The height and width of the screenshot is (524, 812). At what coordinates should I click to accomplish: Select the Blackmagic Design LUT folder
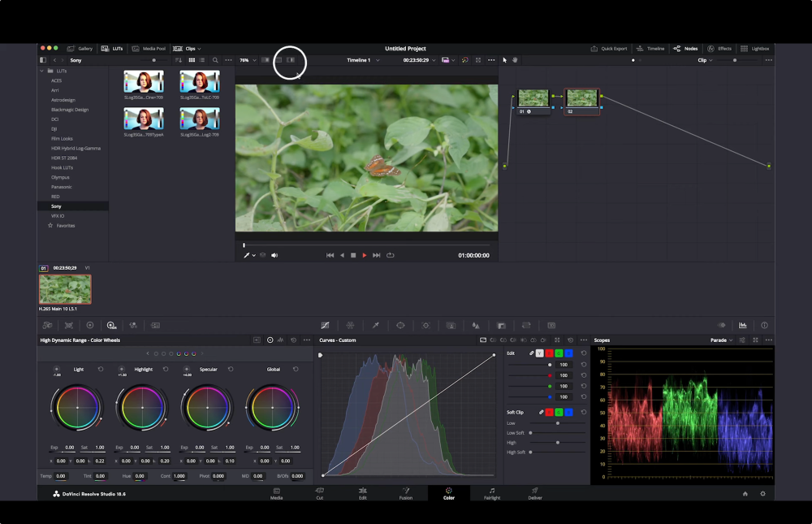pos(70,110)
